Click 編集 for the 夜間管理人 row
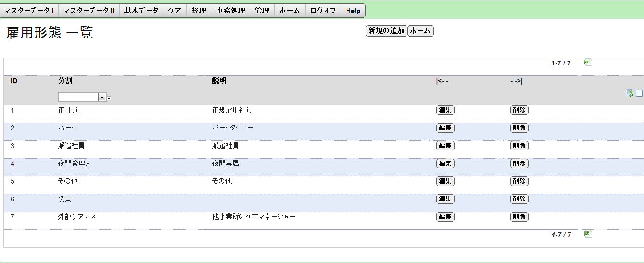644x263 pixels. pos(446,163)
